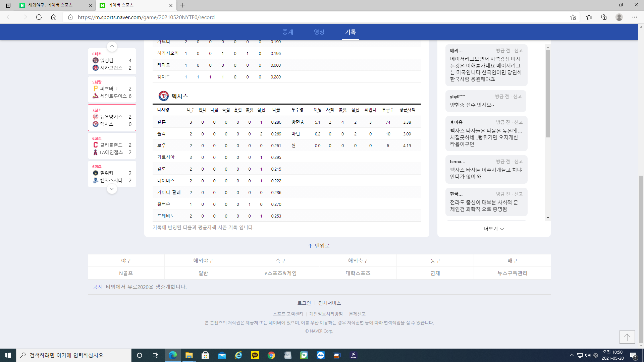Open the 해외야구 category link
Viewport: 644px width, 362px height.
(203, 261)
